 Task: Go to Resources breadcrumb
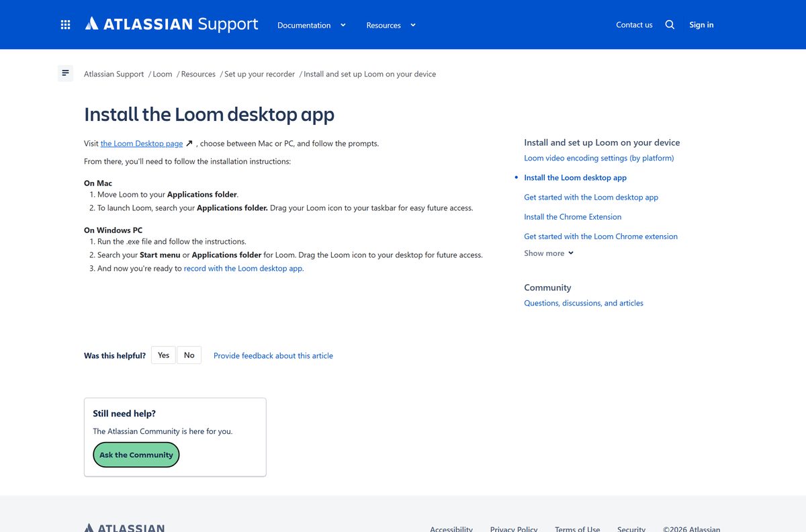[x=198, y=74]
